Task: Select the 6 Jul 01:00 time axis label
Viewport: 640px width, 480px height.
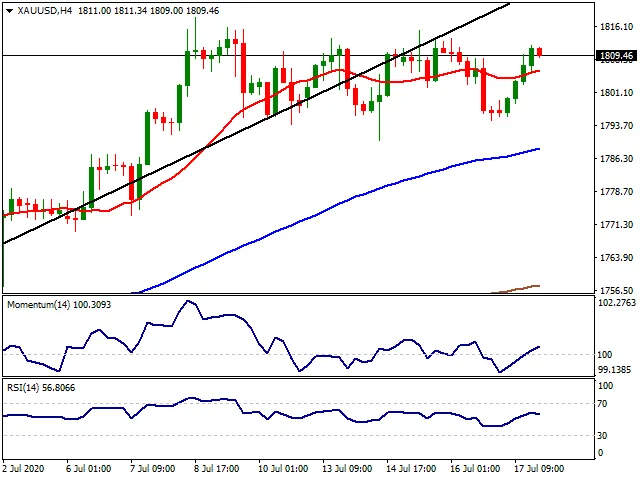Action: 88,469
